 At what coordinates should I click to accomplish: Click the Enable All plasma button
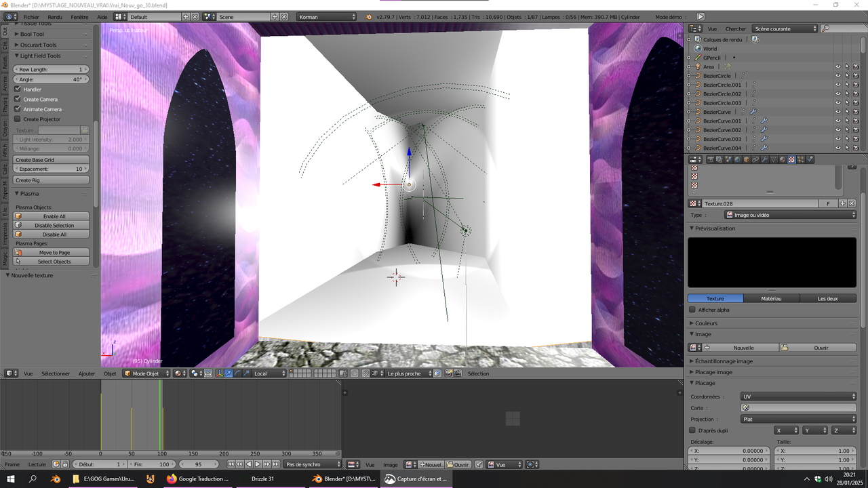(x=52, y=216)
